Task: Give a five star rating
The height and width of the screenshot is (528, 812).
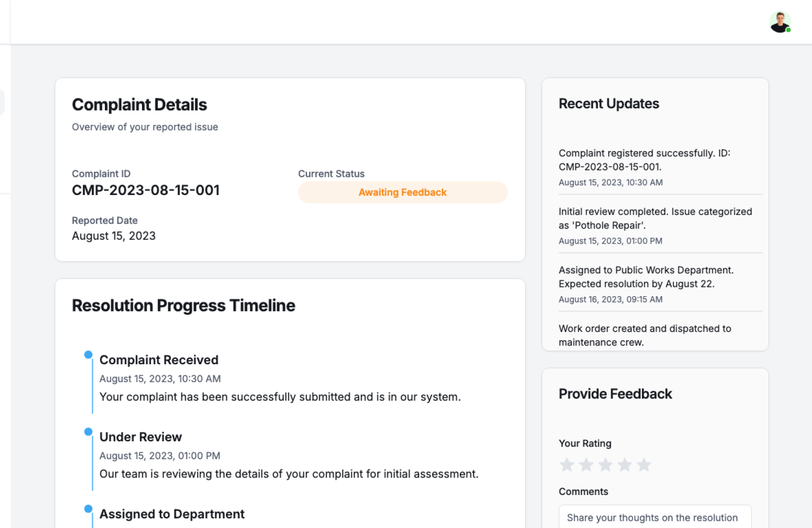Action: (644, 465)
